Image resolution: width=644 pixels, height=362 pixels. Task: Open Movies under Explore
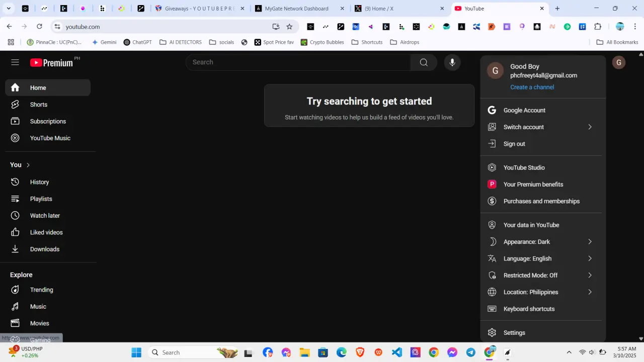[48, 323]
